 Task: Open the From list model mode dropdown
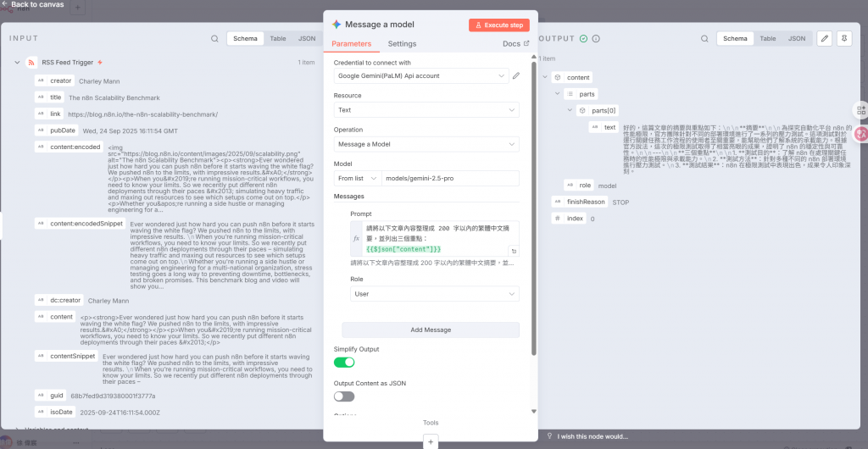pyautogui.click(x=357, y=178)
